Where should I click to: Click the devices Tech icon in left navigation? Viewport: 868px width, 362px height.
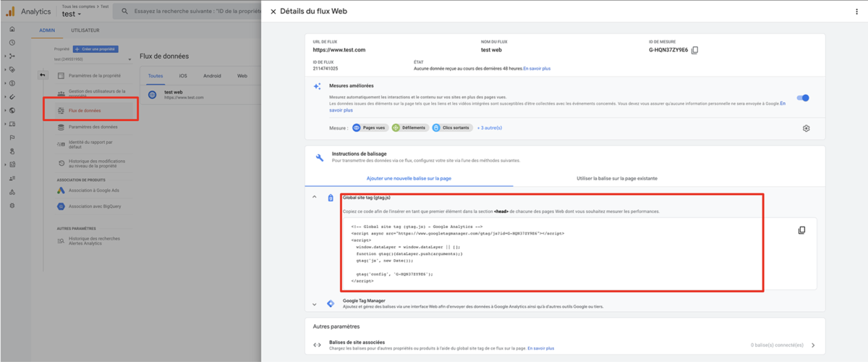tap(12, 124)
